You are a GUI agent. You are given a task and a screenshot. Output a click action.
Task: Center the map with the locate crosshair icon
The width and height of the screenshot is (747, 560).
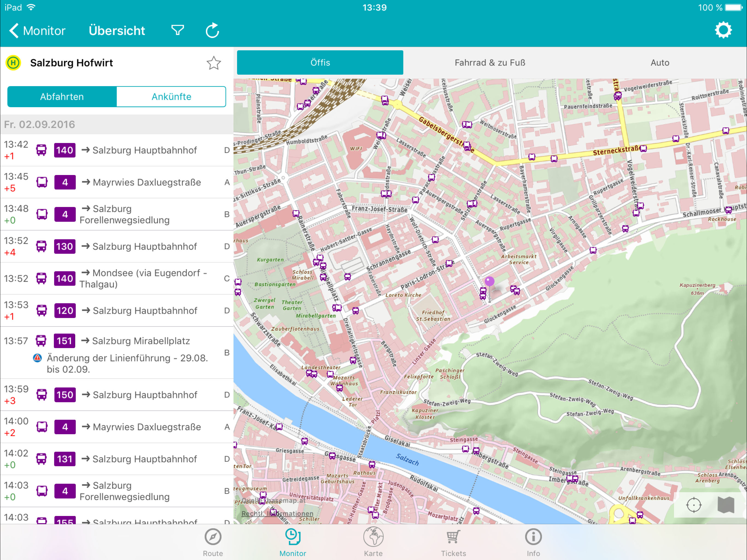click(x=694, y=505)
